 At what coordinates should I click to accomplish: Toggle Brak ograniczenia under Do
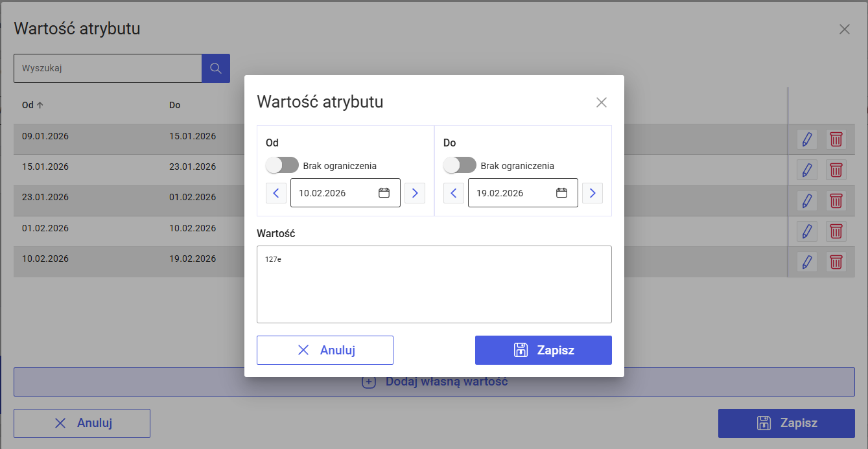(x=460, y=165)
